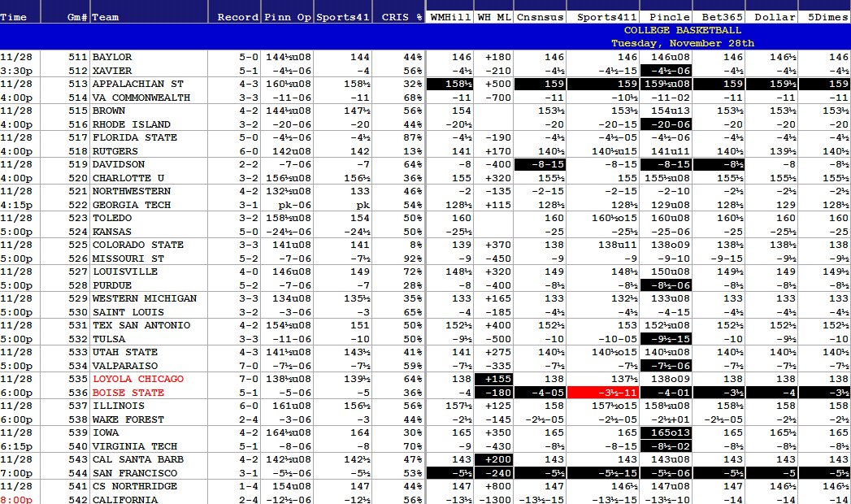Click the highlighted +200 Cal Santa Barb moneyline
This screenshot has width=851, height=504.
point(493,460)
